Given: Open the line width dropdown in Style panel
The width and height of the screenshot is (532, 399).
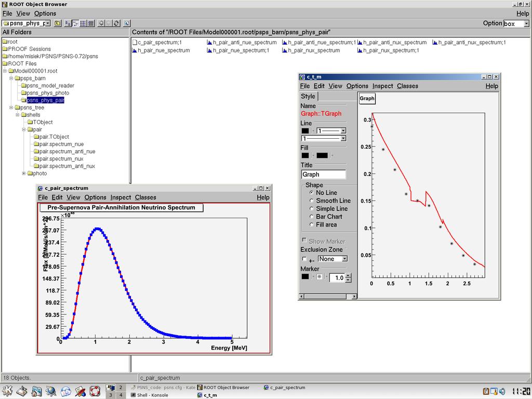Looking at the screenshot, I should pyautogui.click(x=331, y=130).
